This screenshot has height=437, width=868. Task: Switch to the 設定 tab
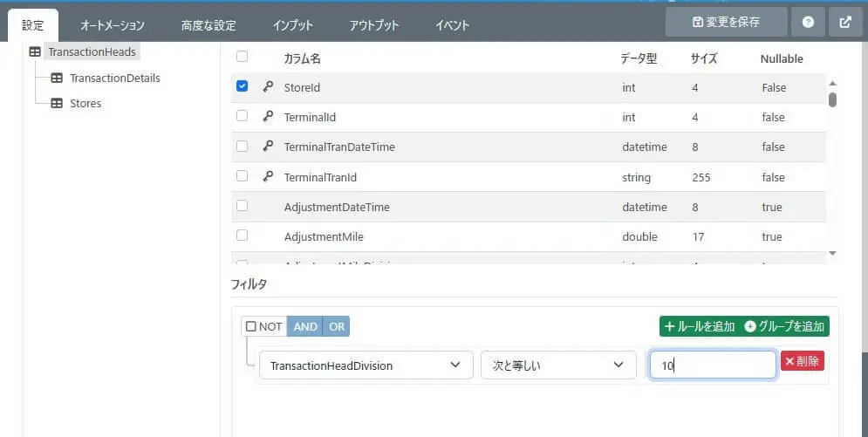click(32, 25)
